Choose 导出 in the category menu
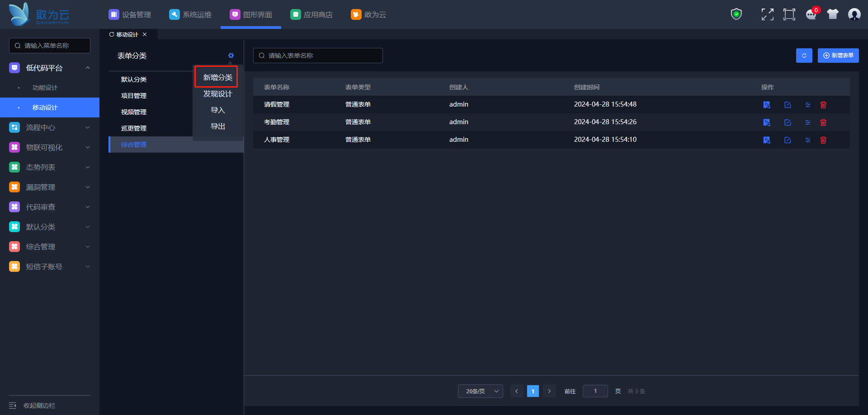868x415 pixels. 217,126
